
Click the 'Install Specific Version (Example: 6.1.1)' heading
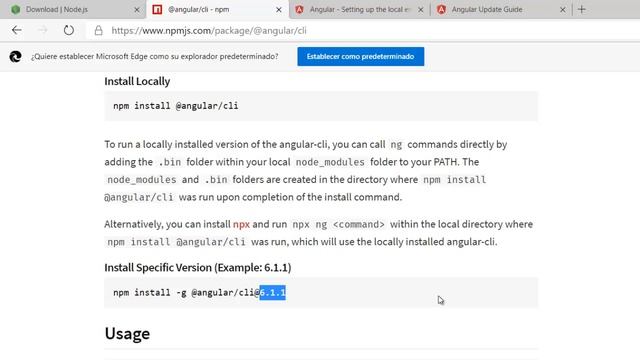(198, 268)
